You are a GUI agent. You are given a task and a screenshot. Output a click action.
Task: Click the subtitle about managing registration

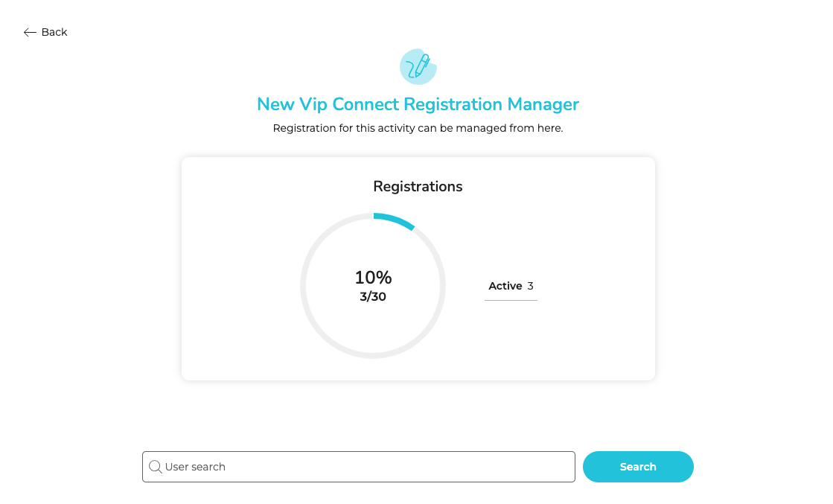(418, 128)
